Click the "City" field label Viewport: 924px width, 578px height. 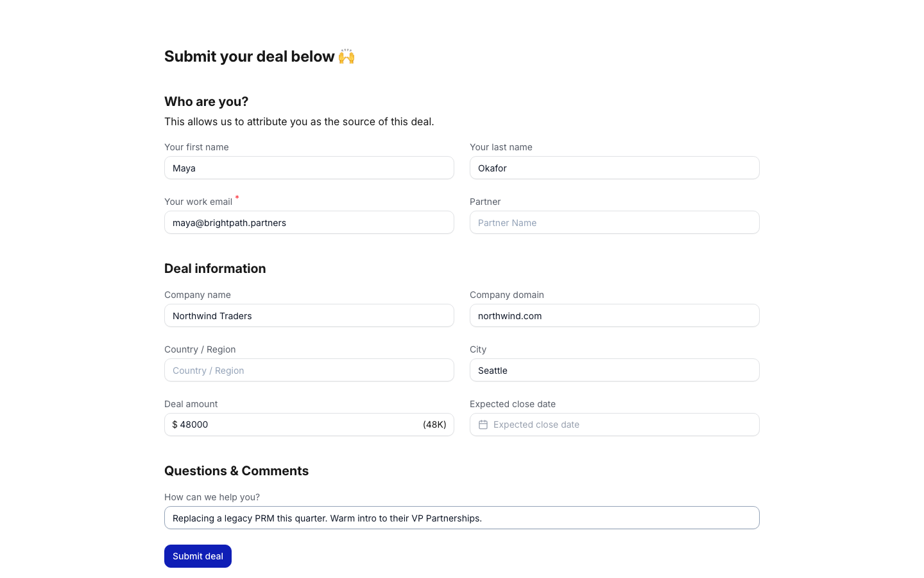coord(478,349)
